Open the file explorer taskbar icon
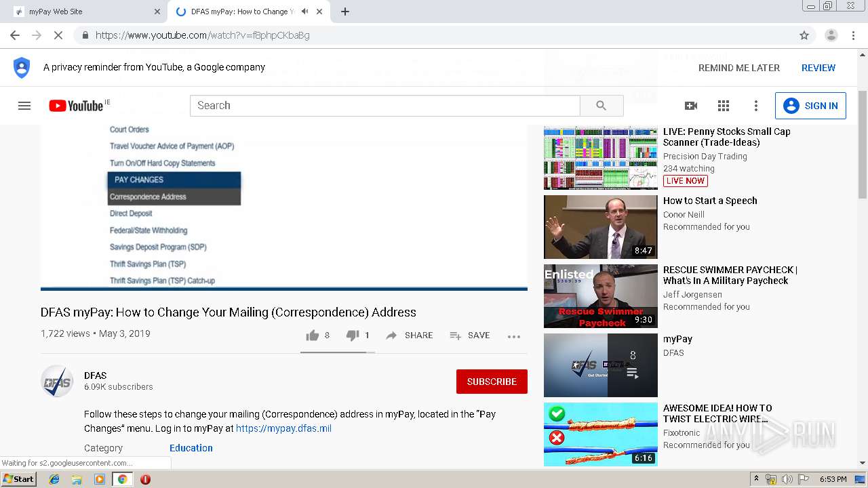 click(77, 479)
